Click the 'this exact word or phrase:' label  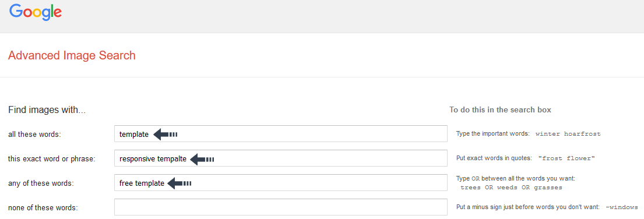[52, 159]
